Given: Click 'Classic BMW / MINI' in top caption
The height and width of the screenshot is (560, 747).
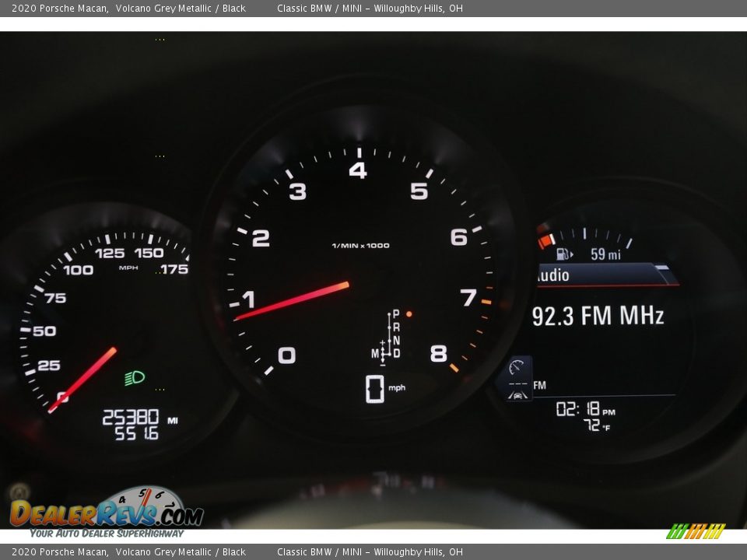Looking at the screenshot, I should [x=320, y=8].
